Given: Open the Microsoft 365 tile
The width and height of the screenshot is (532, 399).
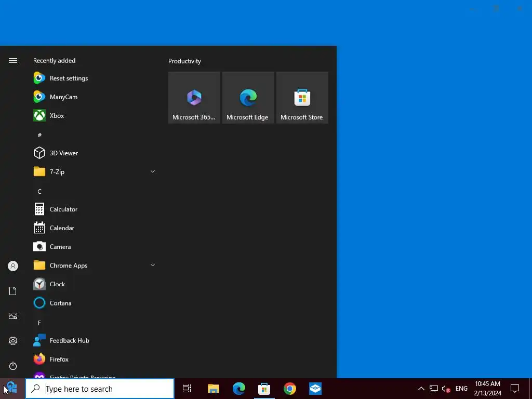Looking at the screenshot, I should pyautogui.click(x=194, y=98).
